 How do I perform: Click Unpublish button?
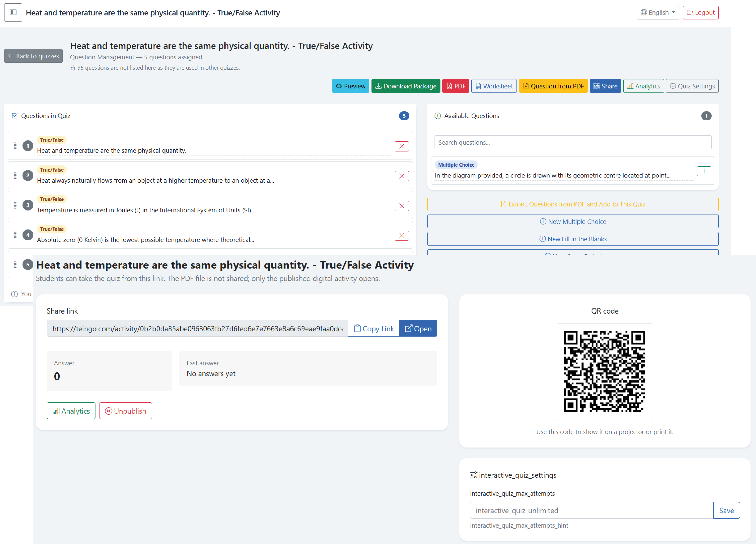pos(125,411)
